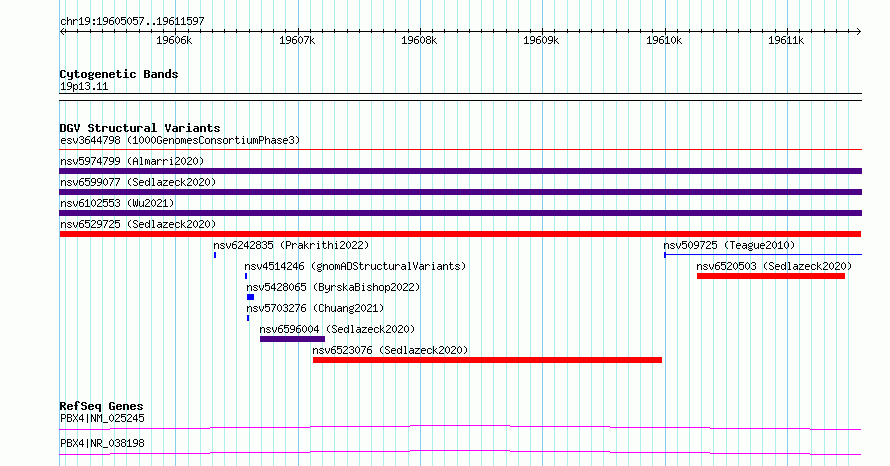Click the PBX4|NR_038198 gene label
Viewport: 890px width, 466px height.
tap(102, 443)
